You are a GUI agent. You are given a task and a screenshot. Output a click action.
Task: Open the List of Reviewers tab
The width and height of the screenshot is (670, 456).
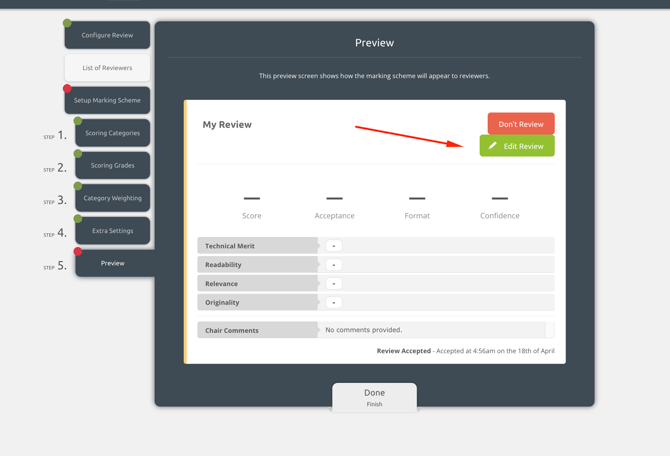pyautogui.click(x=108, y=68)
